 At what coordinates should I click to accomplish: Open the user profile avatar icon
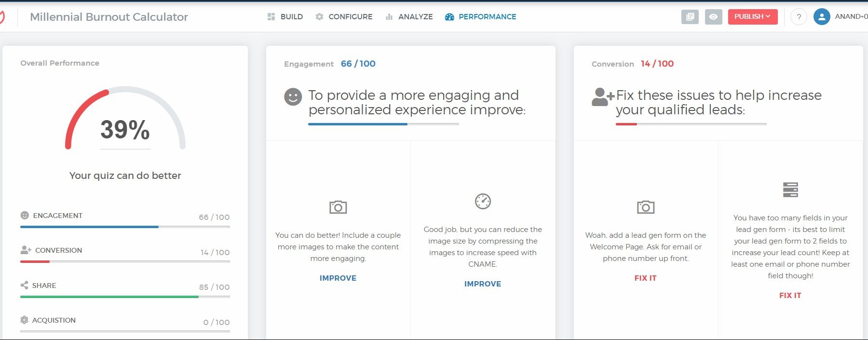(x=822, y=17)
